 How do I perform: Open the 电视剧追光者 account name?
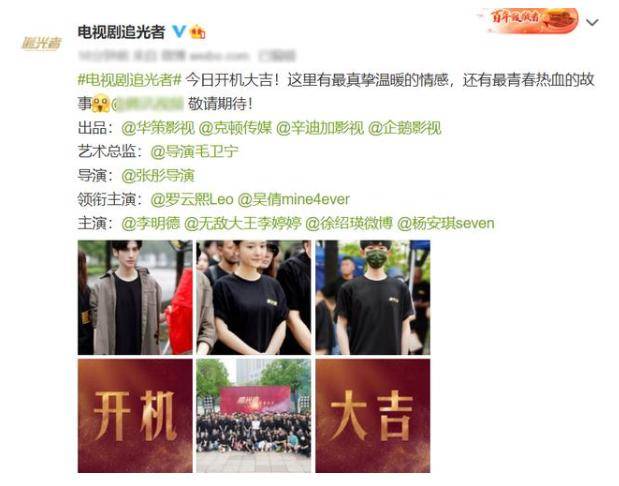(x=121, y=32)
